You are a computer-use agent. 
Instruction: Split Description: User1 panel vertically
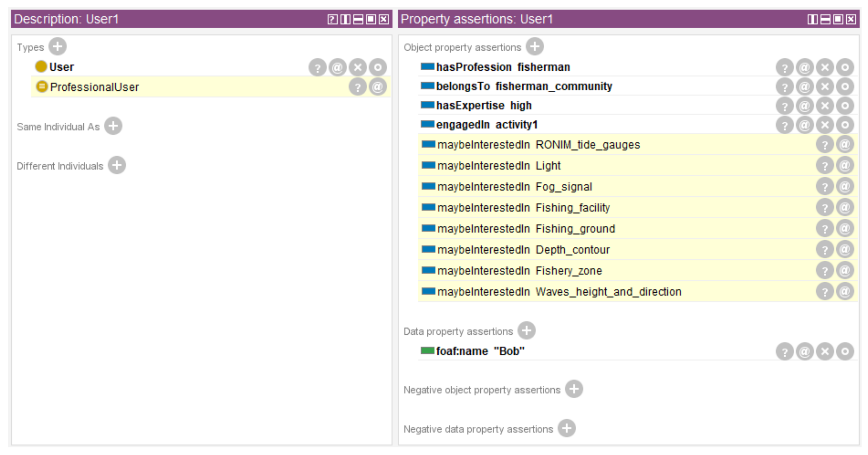click(x=345, y=19)
